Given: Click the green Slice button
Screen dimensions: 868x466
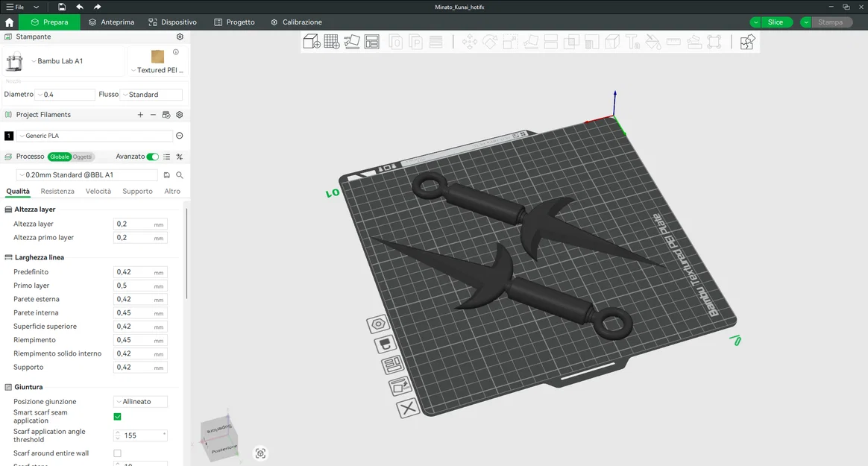Looking at the screenshot, I should point(776,22).
